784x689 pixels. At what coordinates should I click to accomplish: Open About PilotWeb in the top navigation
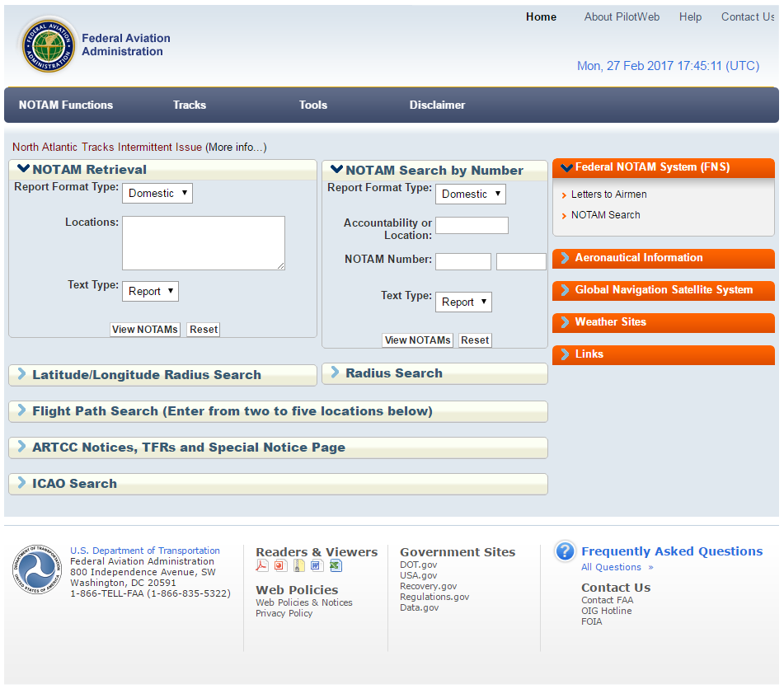pos(622,17)
